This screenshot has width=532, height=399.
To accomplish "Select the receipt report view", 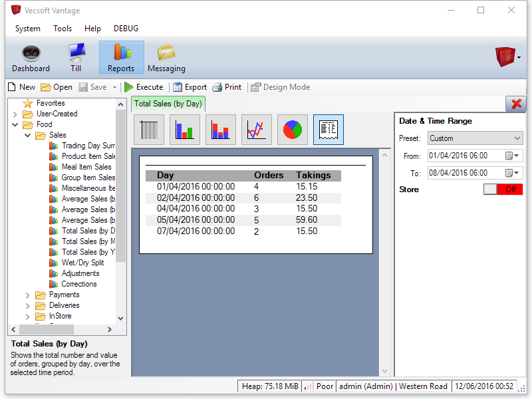I will (x=329, y=130).
